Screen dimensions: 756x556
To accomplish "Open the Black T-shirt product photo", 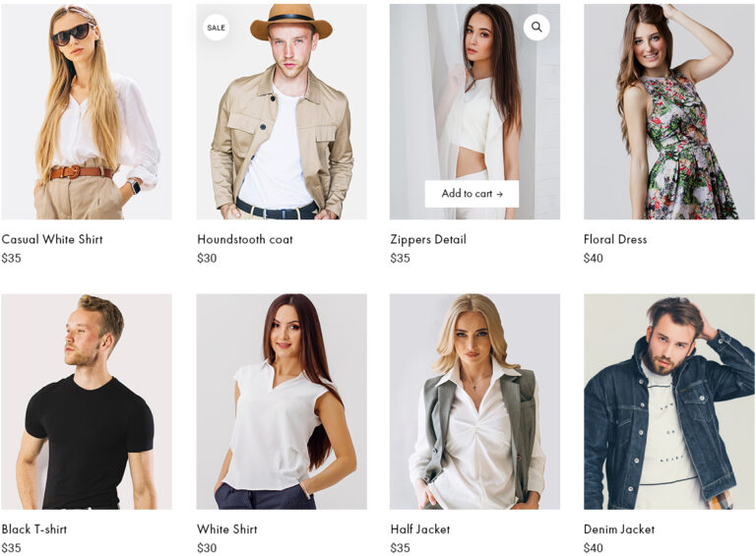I will 87,402.
